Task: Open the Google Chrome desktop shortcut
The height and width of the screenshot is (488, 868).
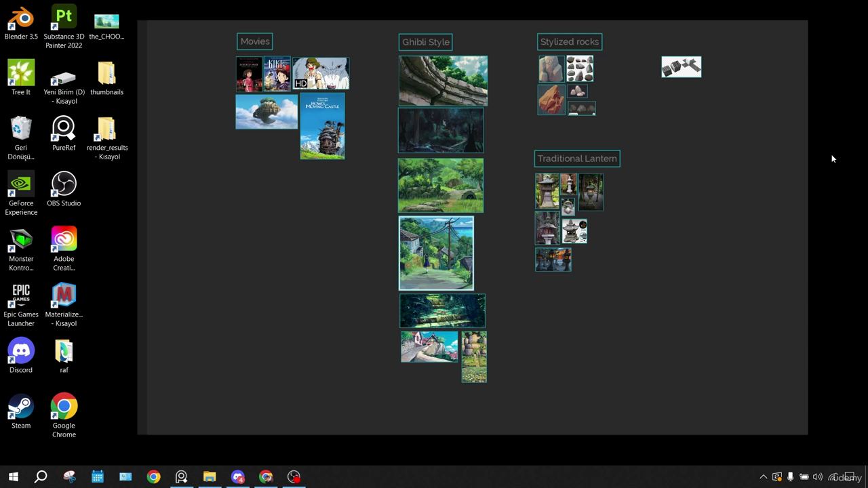Action: tap(64, 416)
